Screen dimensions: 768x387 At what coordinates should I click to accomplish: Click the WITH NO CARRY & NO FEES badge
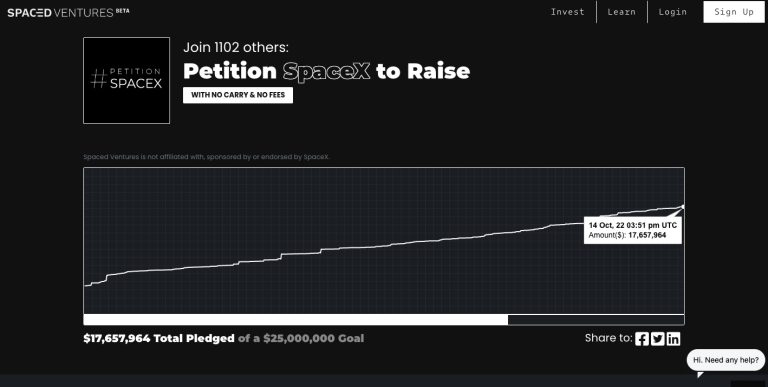pyautogui.click(x=238, y=95)
